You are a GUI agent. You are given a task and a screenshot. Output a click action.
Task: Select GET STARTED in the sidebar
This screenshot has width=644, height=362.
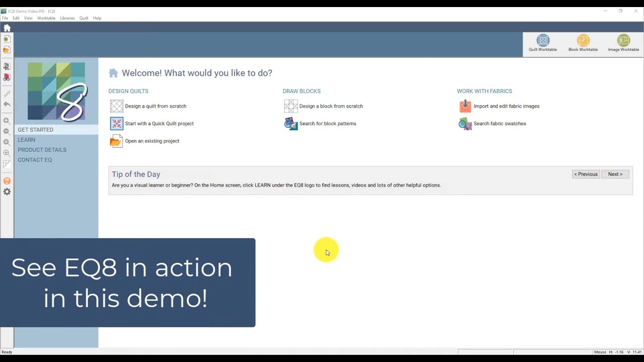(x=56, y=130)
